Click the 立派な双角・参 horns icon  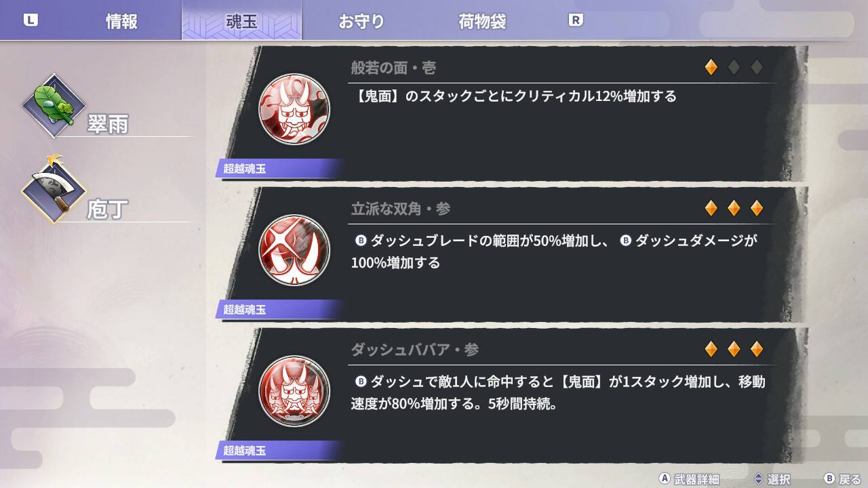pyautogui.click(x=294, y=250)
